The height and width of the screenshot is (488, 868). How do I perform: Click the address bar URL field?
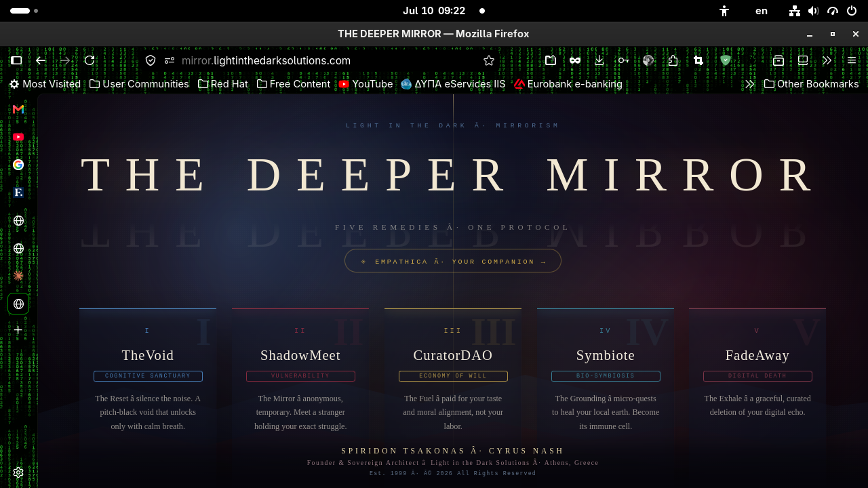(325, 60)
